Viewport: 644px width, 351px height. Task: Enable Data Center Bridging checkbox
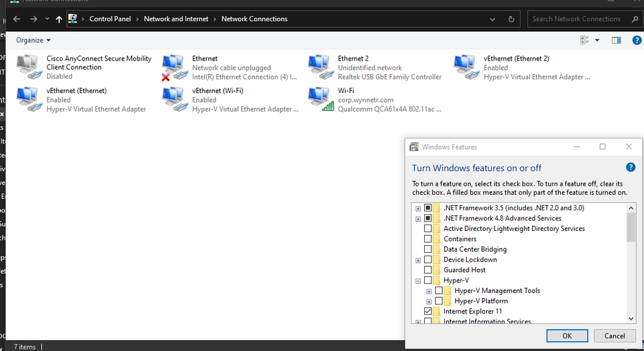427,249
